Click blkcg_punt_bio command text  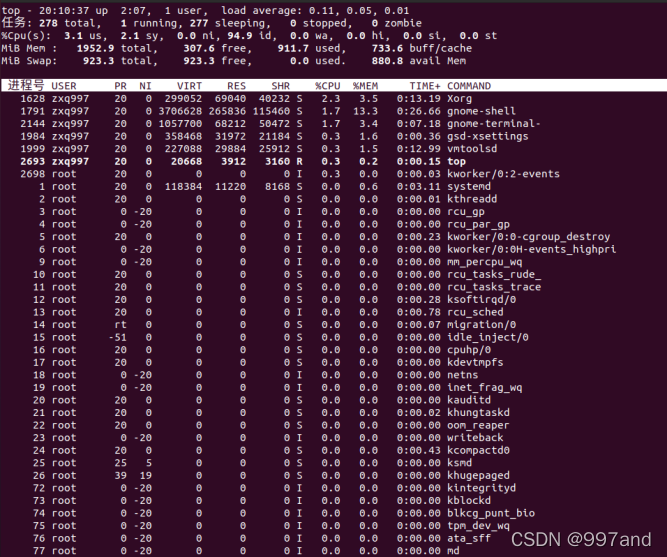click(491, 513)
